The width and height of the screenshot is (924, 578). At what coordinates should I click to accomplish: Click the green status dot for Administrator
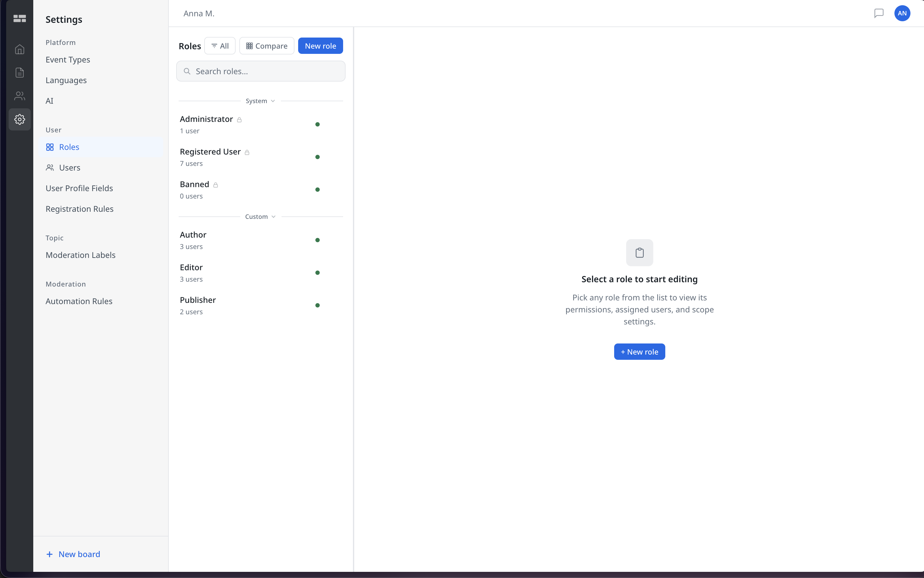point(318,124)
